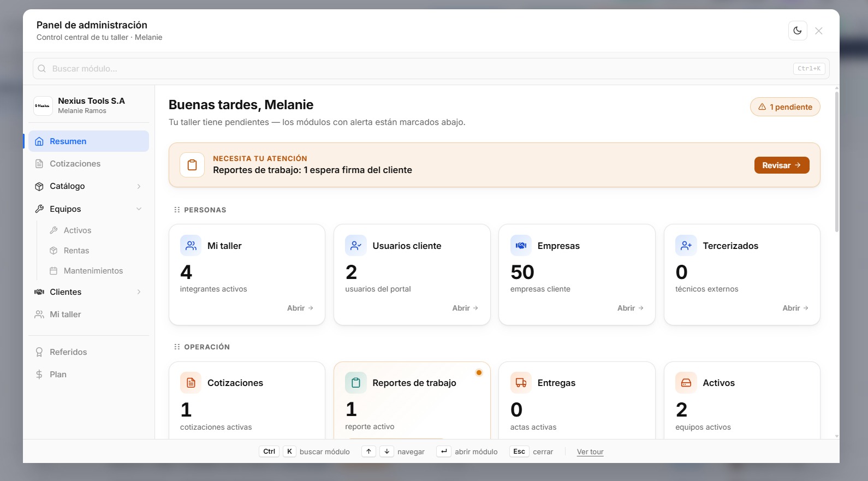Click the Clientes handshake icon in sidebar
The width and height of the screenshot is (868, 481).
tap(39, 292)
